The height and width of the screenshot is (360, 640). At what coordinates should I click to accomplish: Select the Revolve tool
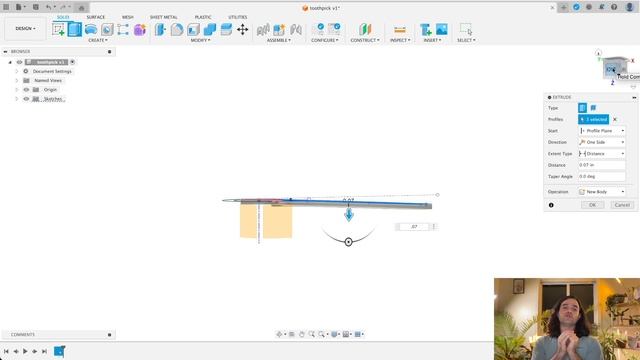91,29
